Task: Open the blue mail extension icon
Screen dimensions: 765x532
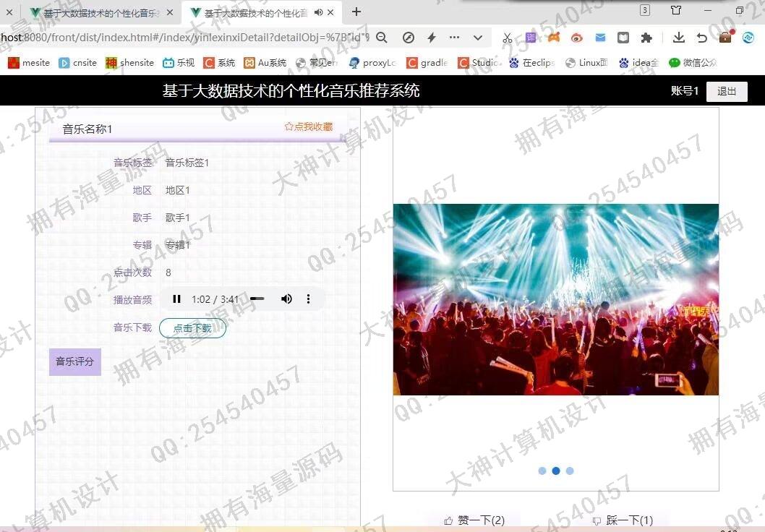Action: 600,38
